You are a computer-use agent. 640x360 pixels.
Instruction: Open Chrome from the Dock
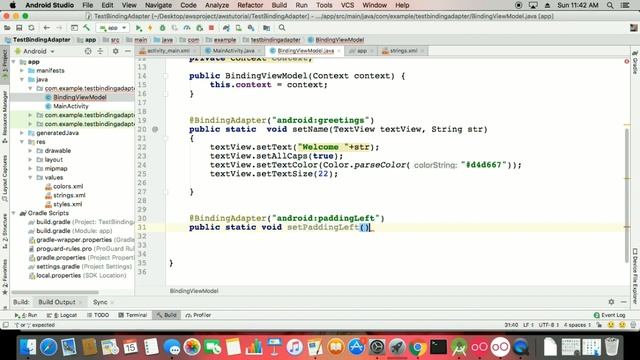coord(417,347)
